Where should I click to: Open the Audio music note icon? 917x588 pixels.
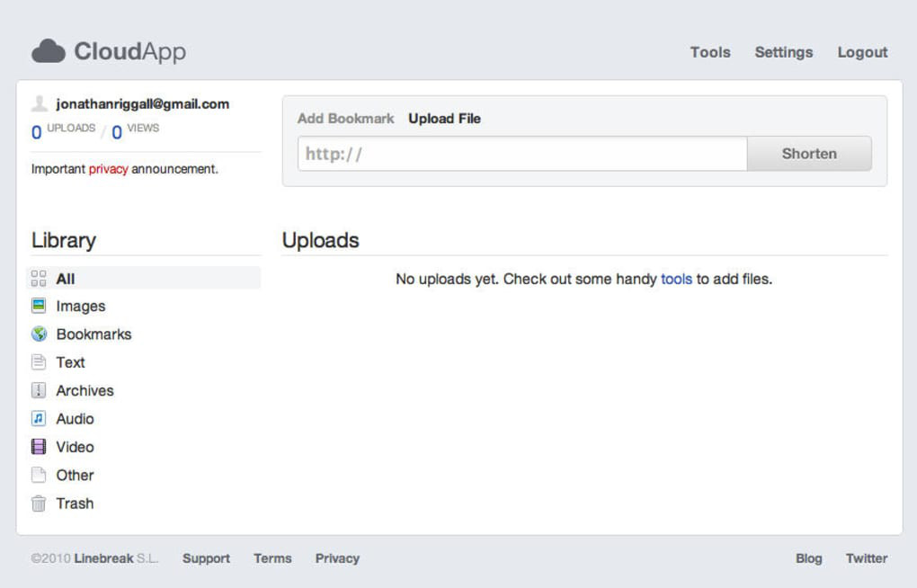click(x=39, y=418)
